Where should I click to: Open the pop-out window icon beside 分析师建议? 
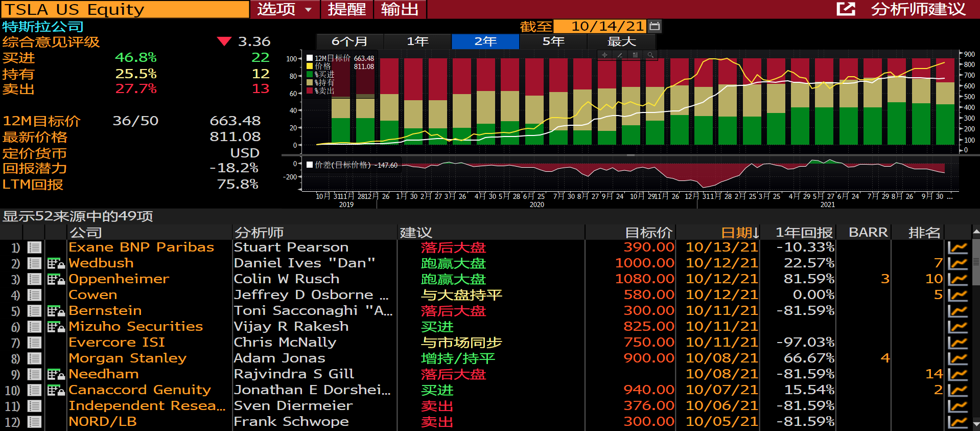coord(846,9)
